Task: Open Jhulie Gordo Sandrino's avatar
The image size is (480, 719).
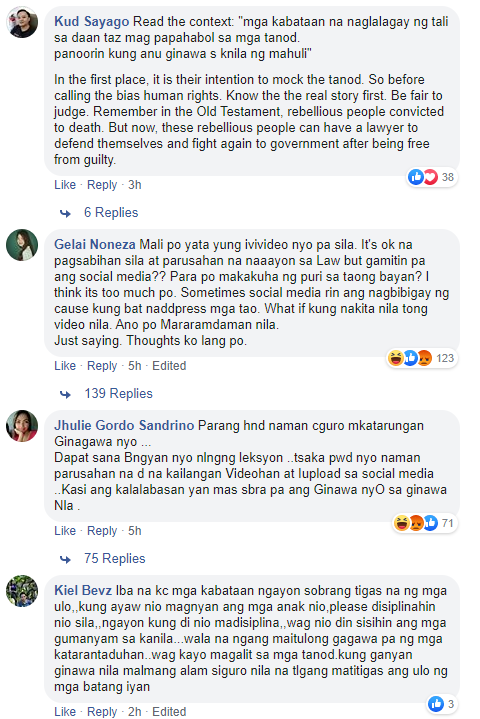Action: (x=22, y=426)
